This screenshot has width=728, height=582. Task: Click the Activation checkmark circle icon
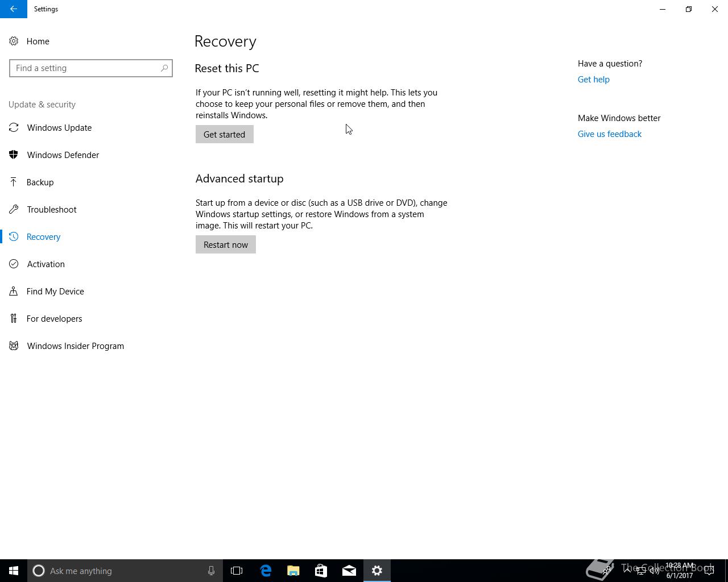click(x=14, y=264)
